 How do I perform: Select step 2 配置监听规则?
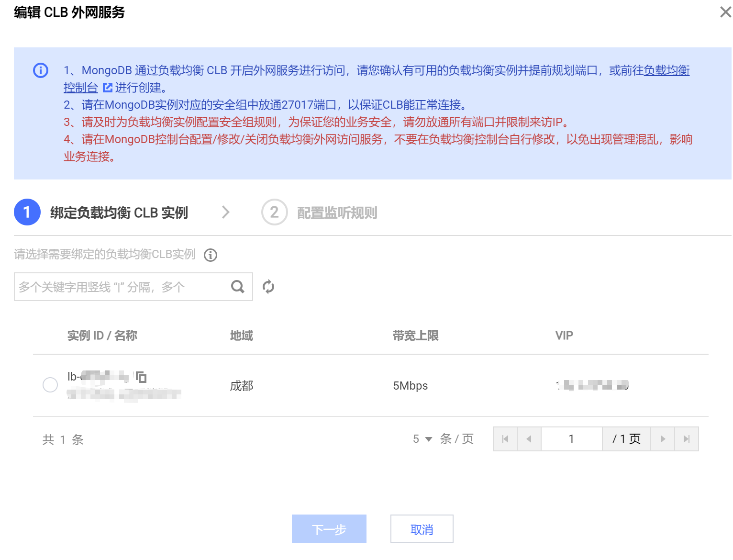pos(320,212)
